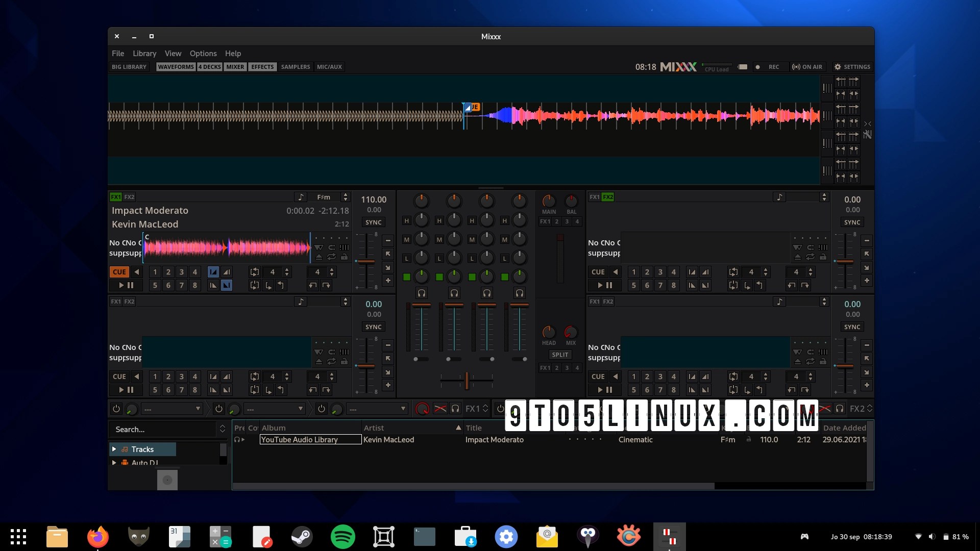Click the BIG LIBRARY button
This screenshot has width=980, height=551.
[x=129, y=67]
